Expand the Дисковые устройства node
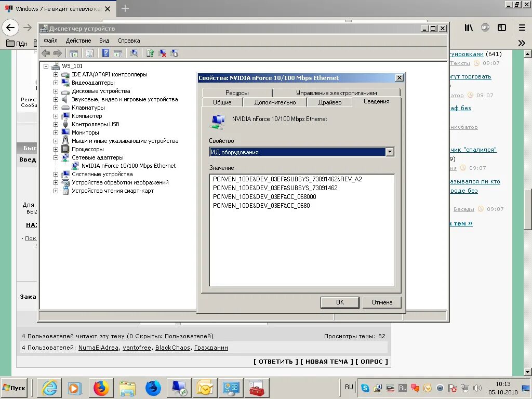The height and width of the screenshot is (399, 532). click(56, 91)
